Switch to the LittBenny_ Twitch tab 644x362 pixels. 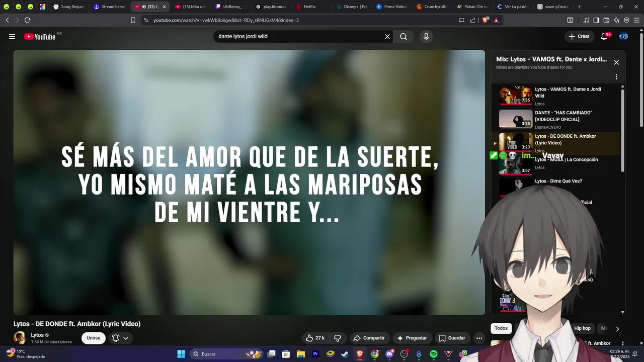(x=231, y=7)
